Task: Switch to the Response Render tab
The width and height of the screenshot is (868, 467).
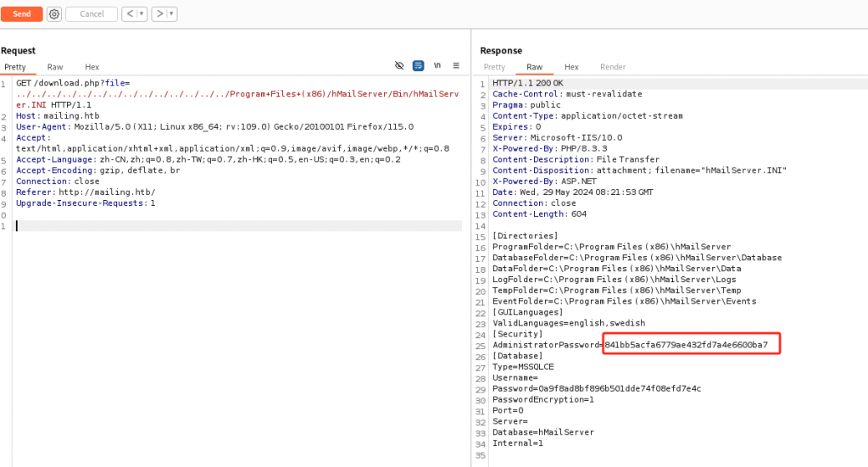Action: (613, 67)
